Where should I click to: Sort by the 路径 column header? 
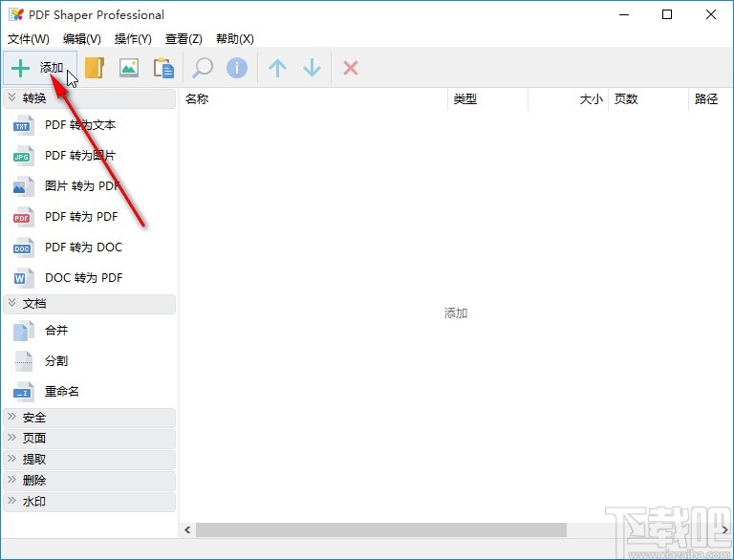coord(711,99)
